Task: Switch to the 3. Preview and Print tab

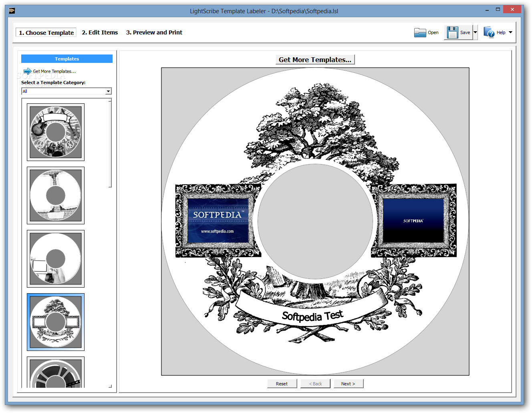Action: 154,32
